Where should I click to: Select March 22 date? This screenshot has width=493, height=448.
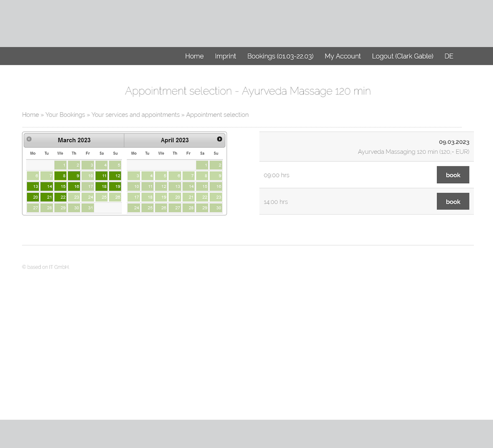click(60, 197)
